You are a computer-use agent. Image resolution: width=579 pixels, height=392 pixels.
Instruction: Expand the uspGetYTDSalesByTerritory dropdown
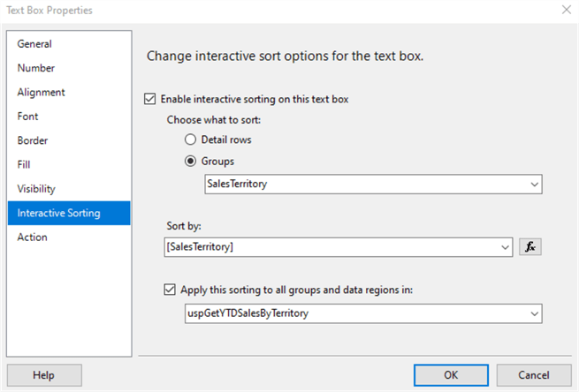534,313
